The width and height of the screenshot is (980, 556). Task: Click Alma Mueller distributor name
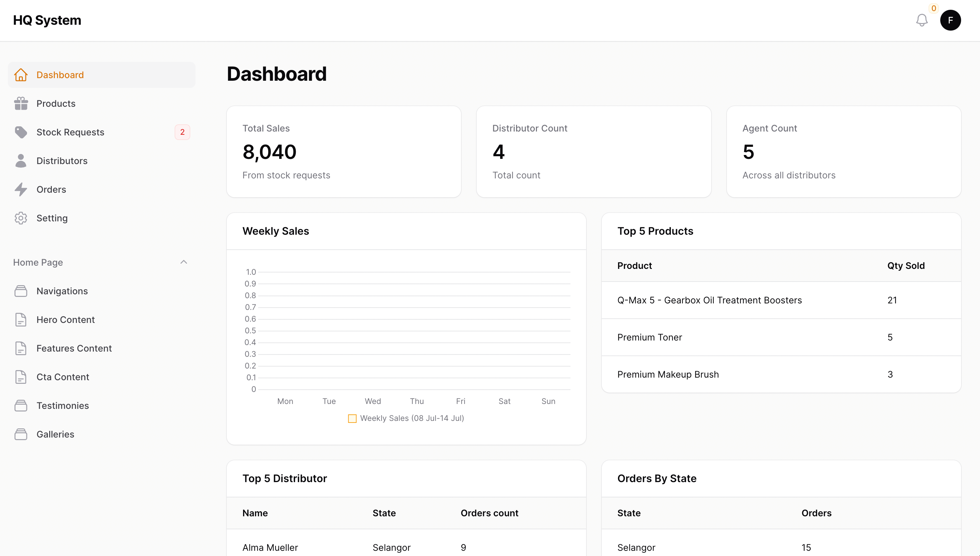tap(270, 548)
